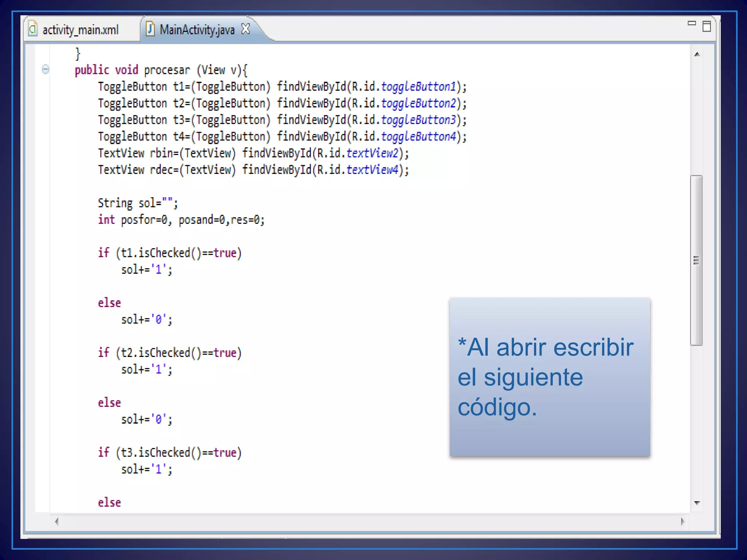Click the textView2 identifier

pos(372,153)
